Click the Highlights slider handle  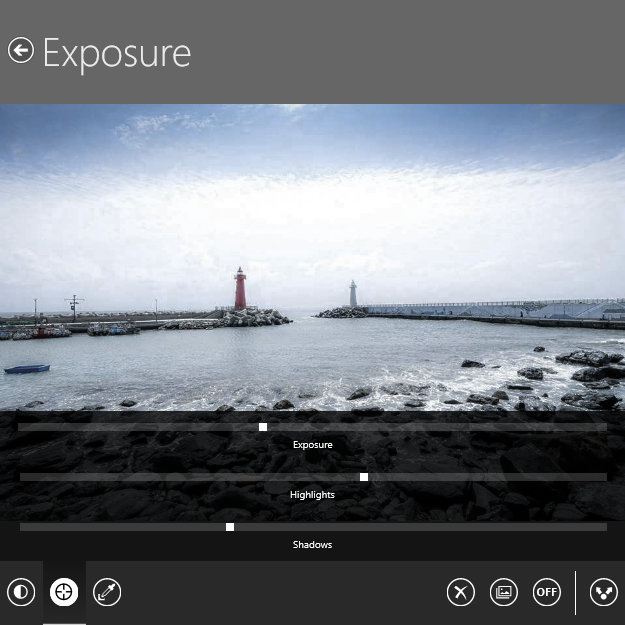click(x=364, y=477)
